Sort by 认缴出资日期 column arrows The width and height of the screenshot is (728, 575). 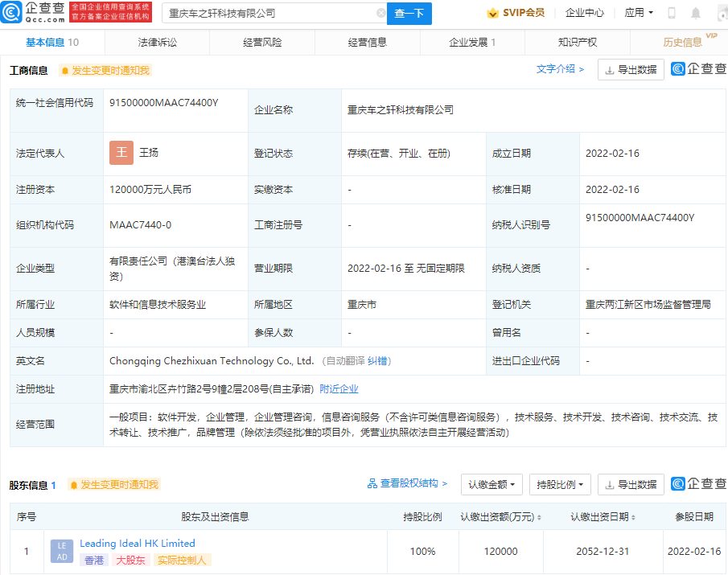point(633,517)
